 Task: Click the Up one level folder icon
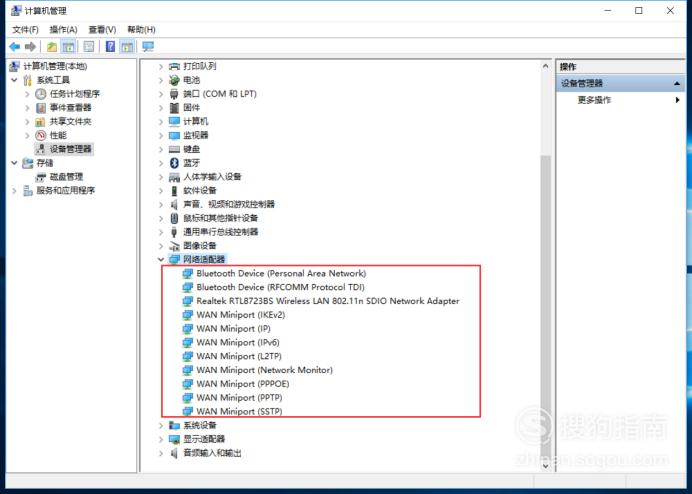(x=52, y=46)
